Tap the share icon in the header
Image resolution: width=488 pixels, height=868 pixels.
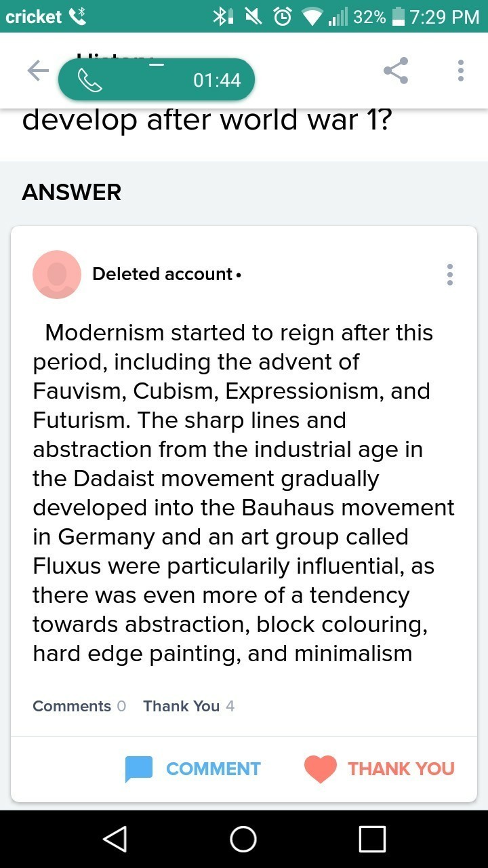click(x=396, y=71)
